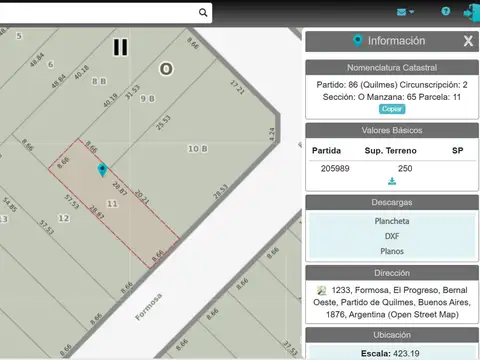Click the Partida column header
Screen dimensions: 480x360
tap(326, 151)
